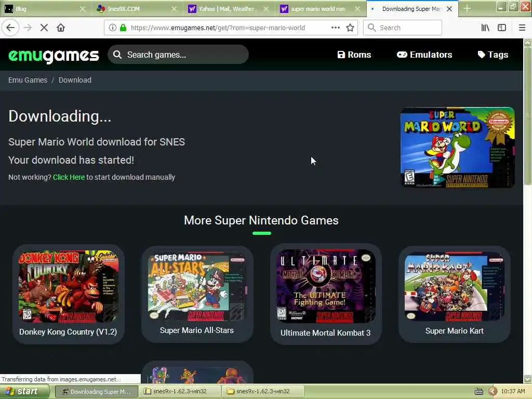This screenshot has height=399, width=532.
Task: Focus the Search games input field
Action: 178,55
